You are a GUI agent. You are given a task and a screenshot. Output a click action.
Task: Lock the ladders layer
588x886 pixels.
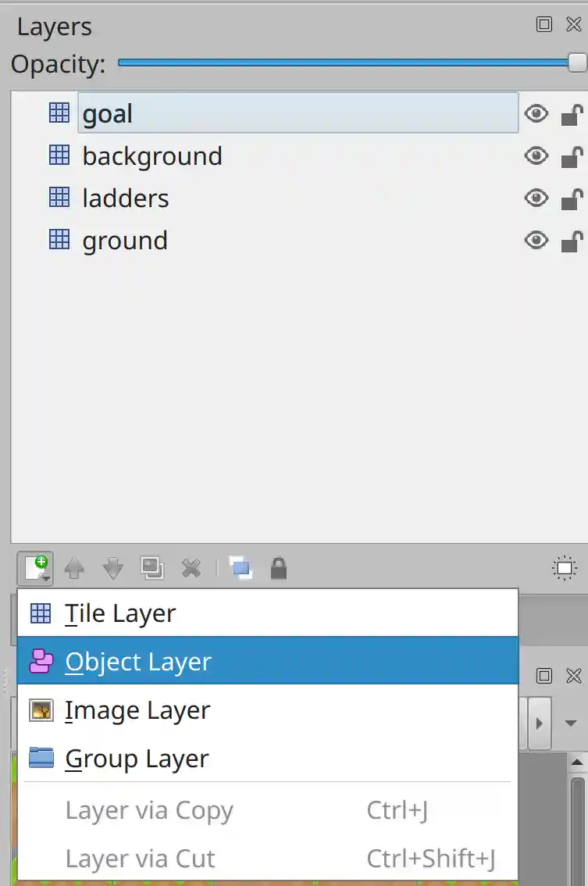[571, 198]
